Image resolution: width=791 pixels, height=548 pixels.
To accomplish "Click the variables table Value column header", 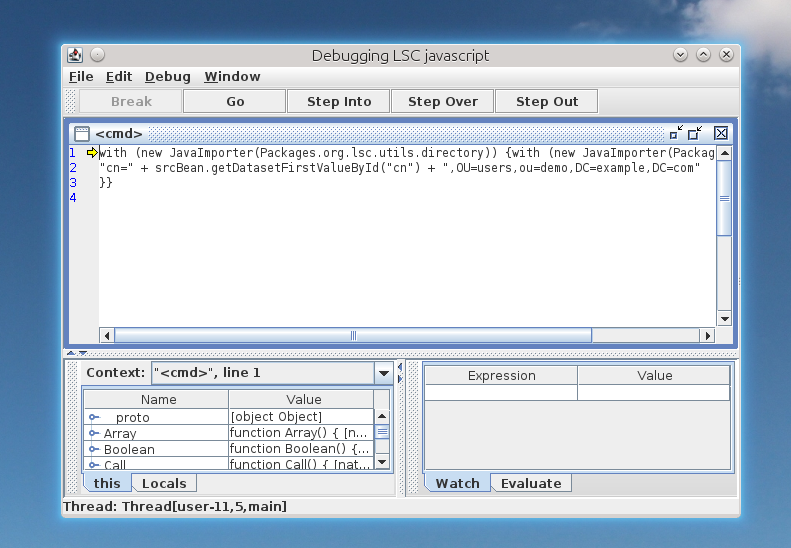I will 303,399.
